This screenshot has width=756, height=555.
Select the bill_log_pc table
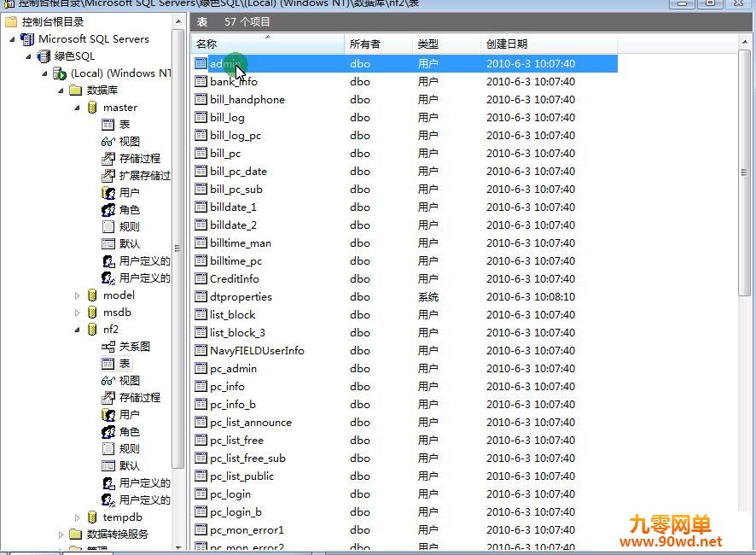click(x=236, y=136)
